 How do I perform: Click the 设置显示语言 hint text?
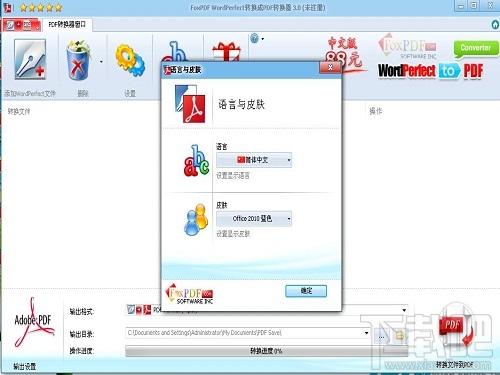point(233,176)
